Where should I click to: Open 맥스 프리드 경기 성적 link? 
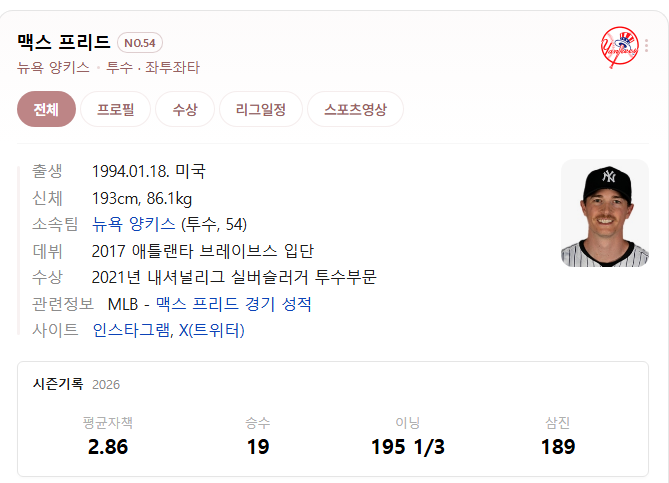point(233,304)
